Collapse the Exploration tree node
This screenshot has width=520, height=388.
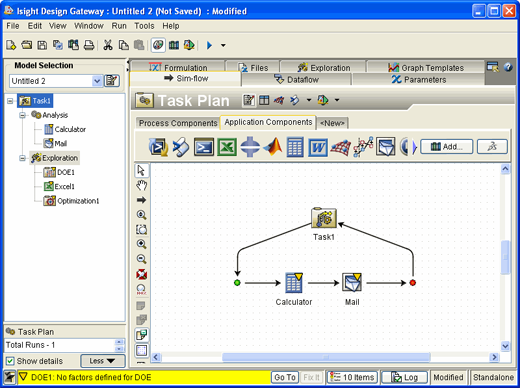tap(22, 158)
